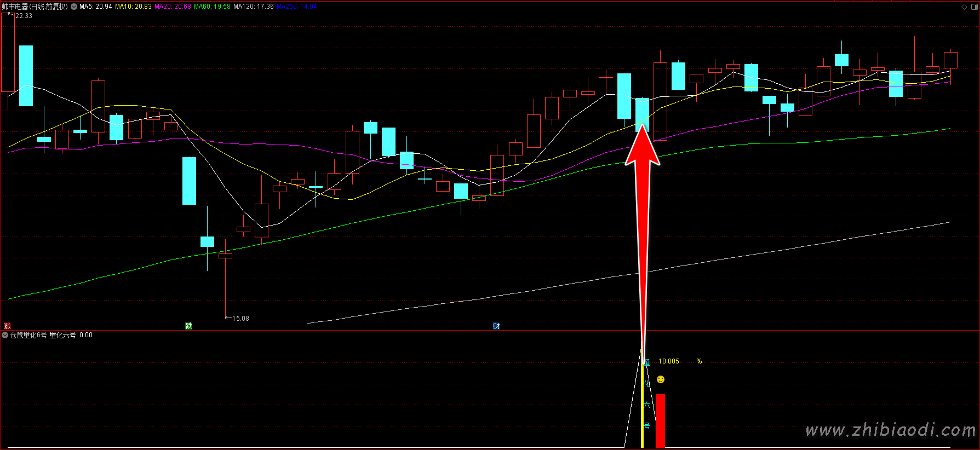Select the magenta MA20: 20.68 label
The image size is (980, 450).
click(x=173, y=7)
